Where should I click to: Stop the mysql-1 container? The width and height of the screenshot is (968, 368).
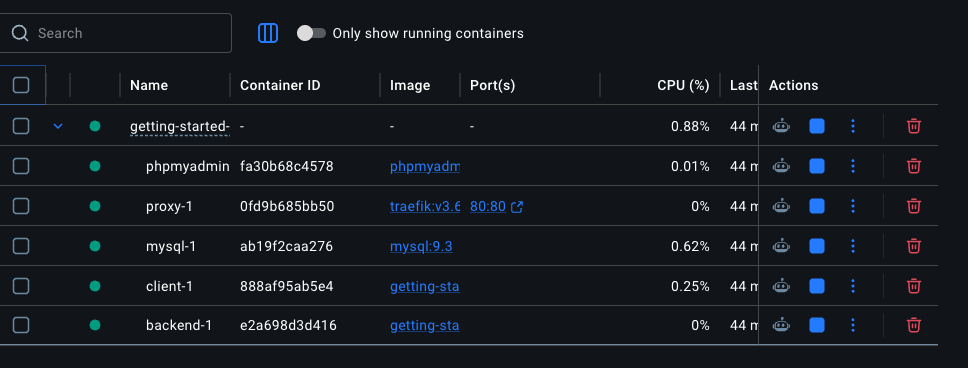tap(817, 246)
